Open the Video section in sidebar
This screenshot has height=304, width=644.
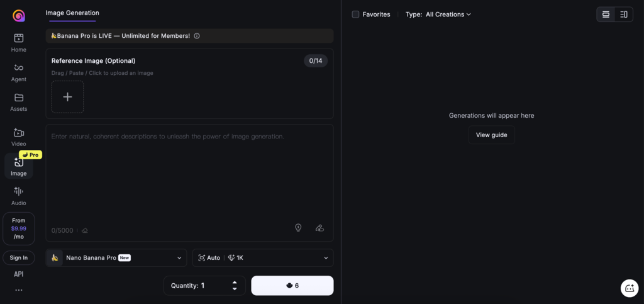pyautogui.click(x=19, y=137)
